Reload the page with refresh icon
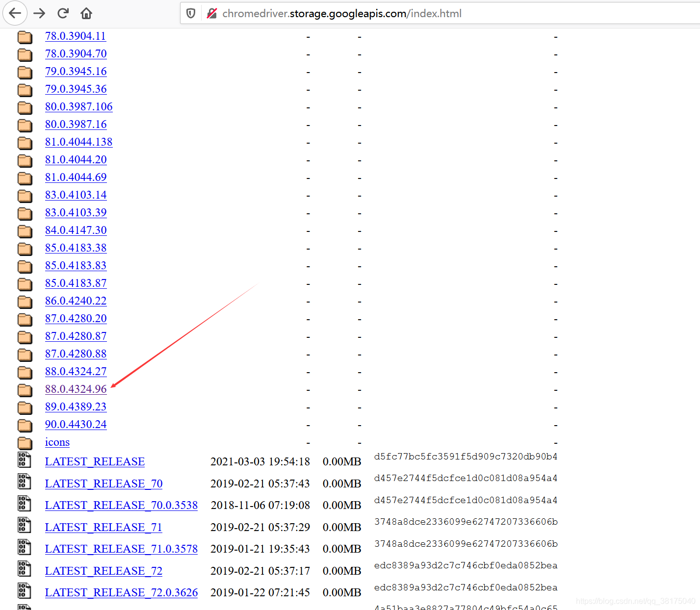 point(63,13)
